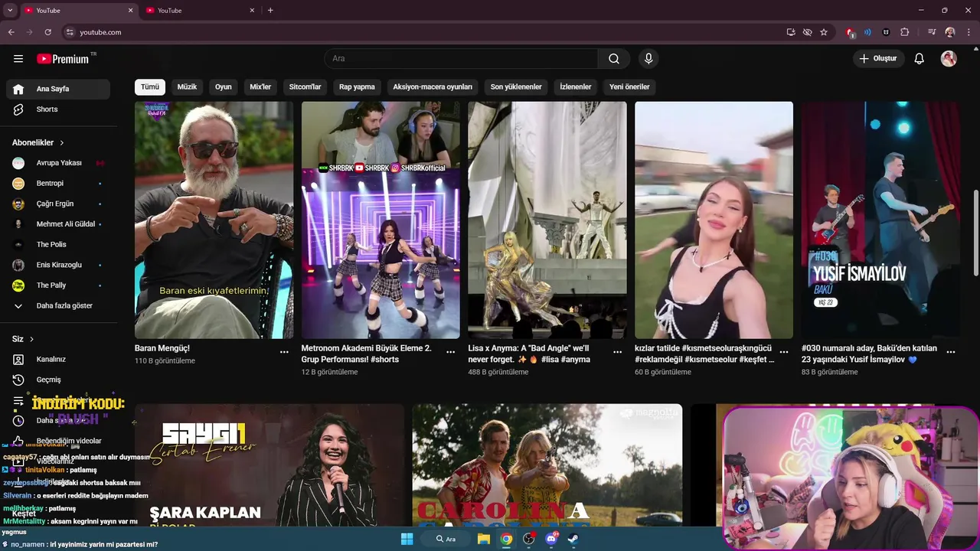This screenshot has width=980, height=551.
Task: Click the search magnifier button
Action: (x=614, y=59)
